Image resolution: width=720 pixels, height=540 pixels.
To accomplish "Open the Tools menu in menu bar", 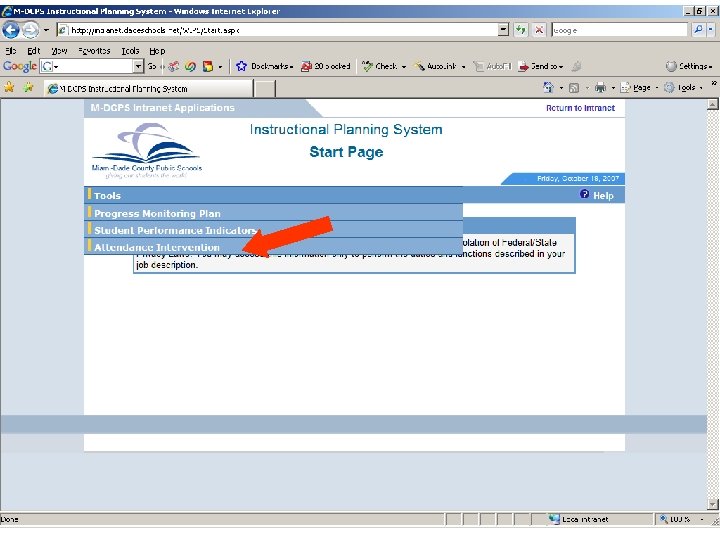I will coord(130,51).
